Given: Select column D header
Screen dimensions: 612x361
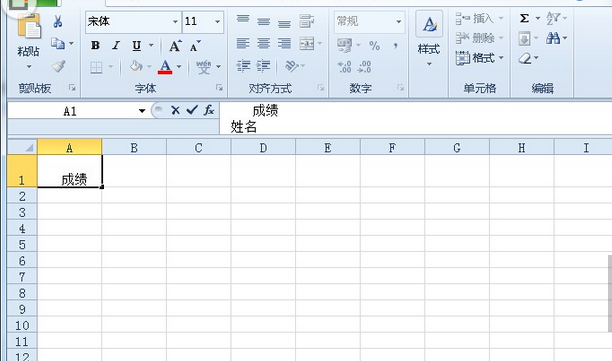Looking at the screenshot, I should click(263, 148).
